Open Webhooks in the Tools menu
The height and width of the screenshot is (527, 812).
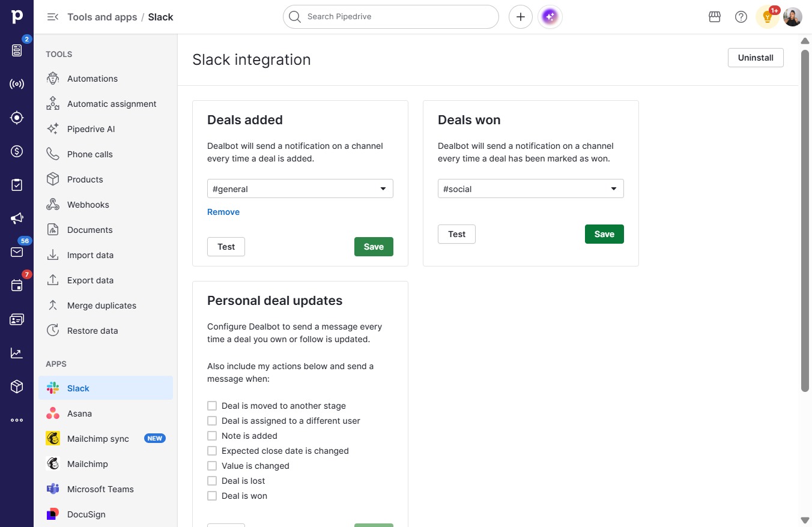point(106,205)
